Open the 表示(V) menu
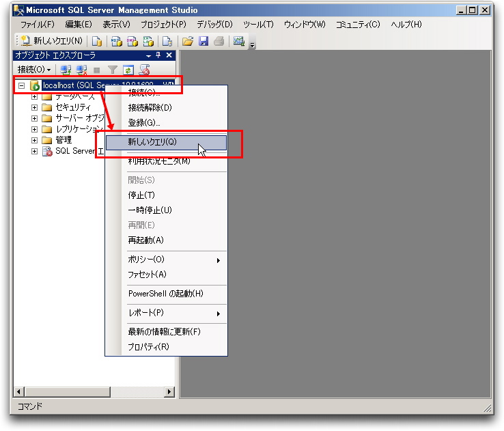The image size is (504, 431). pyautogui.click(x=116, y=25)
